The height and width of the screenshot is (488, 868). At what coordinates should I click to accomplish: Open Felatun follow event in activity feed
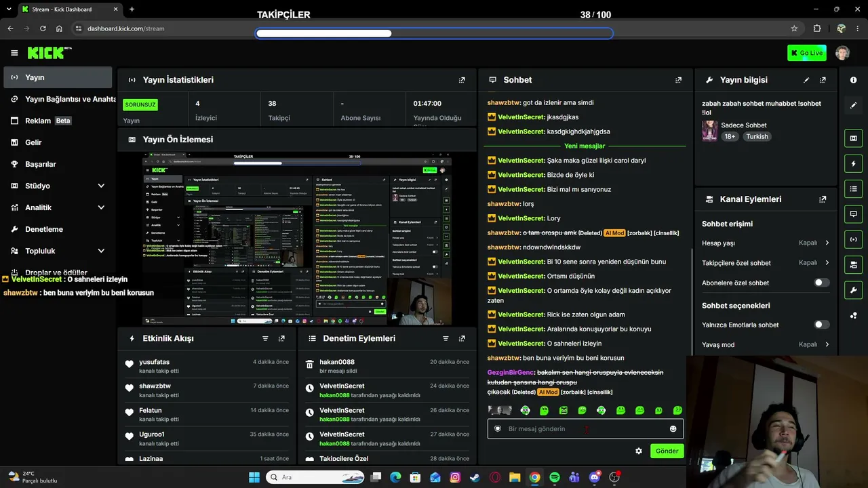coord(207,415)
